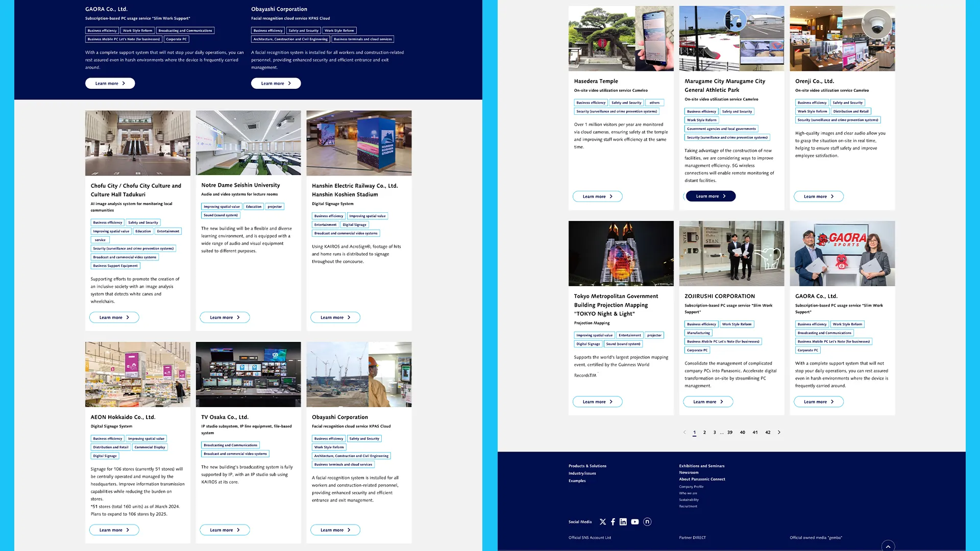Open the TV Osaka control room photo
Image resolution: width=980 pixels, height=551 pixels.
(x=249, y=374)
